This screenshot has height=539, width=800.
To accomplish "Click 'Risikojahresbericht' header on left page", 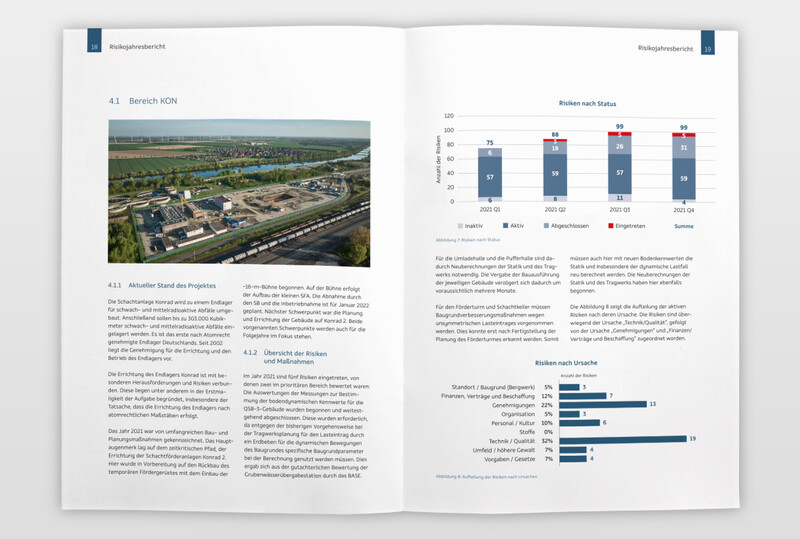I will [x=137, y=46].
